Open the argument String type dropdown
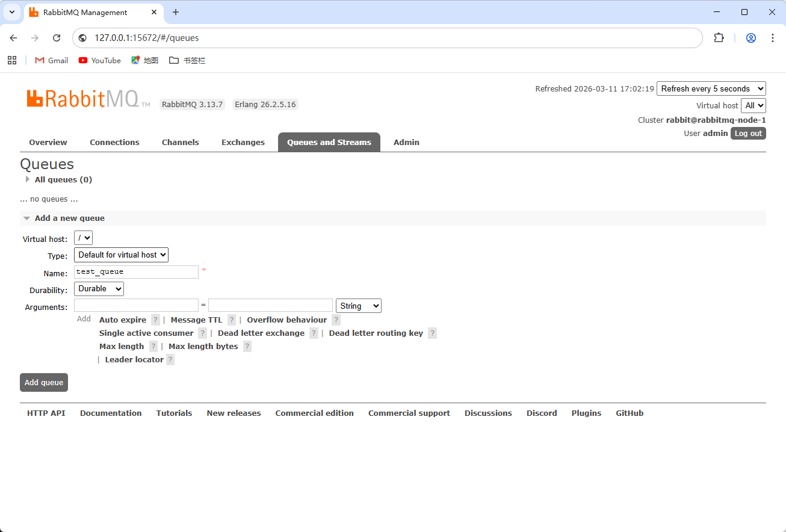The height and width of the screenshot is (532, 786). click(359, 306)
